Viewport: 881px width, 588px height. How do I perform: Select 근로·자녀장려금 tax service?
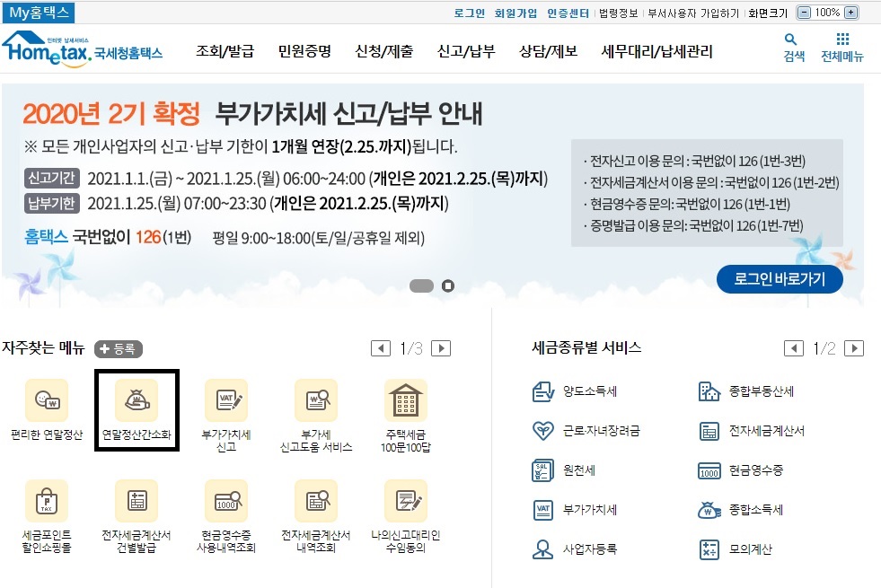(x=586, y=431)
